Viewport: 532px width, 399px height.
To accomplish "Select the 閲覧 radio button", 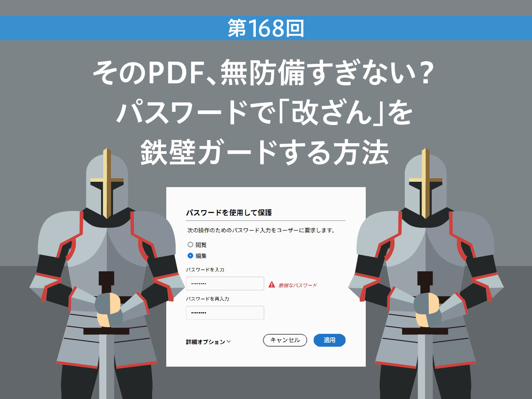I will pos(191,244).
